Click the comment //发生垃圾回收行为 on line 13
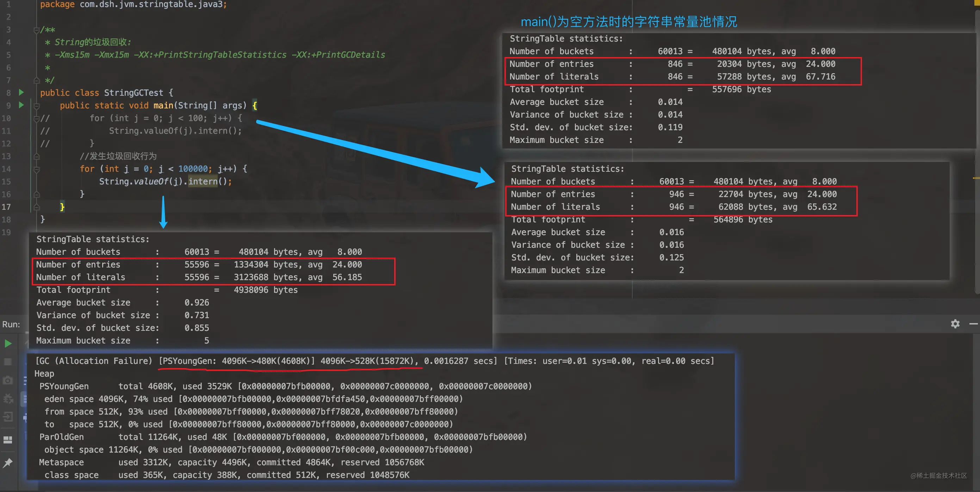The image size is (980, 492). (118, 156)
